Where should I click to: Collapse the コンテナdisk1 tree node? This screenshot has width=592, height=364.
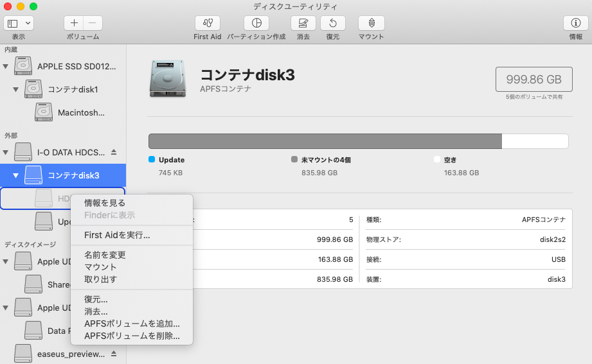[16, 89]
